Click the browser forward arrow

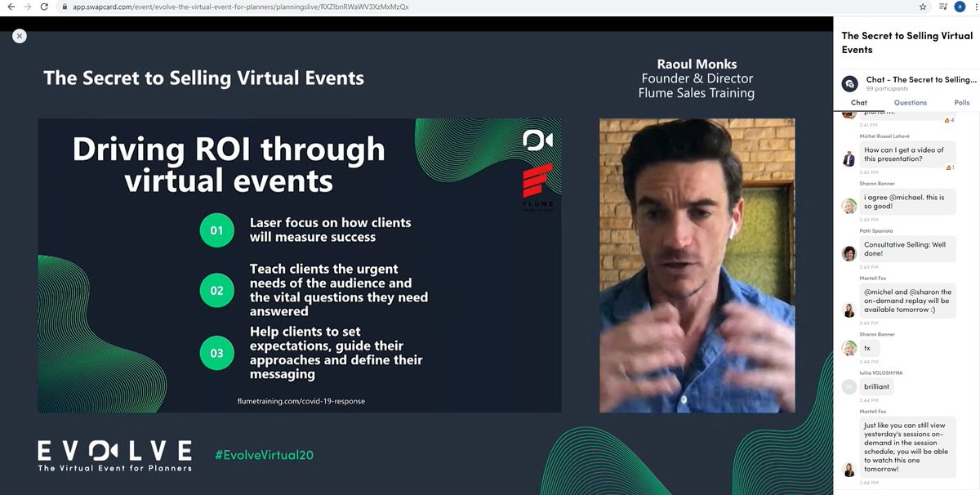point(27,7)
